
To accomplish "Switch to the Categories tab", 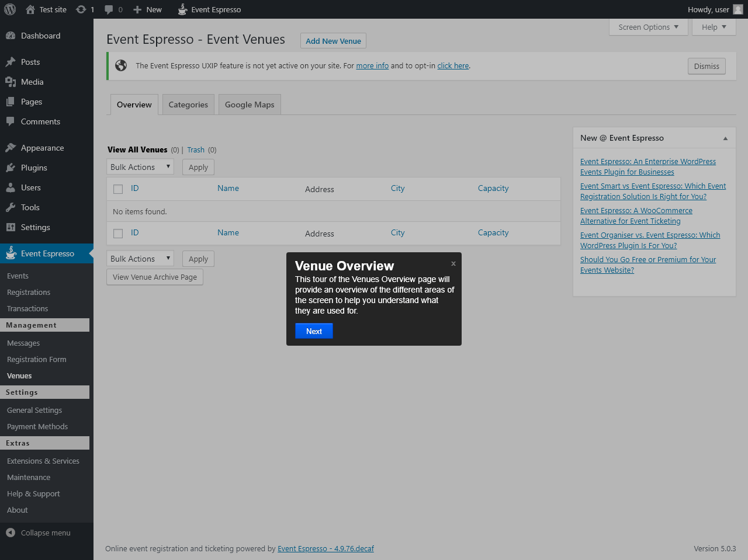I will tap(188, 105).
